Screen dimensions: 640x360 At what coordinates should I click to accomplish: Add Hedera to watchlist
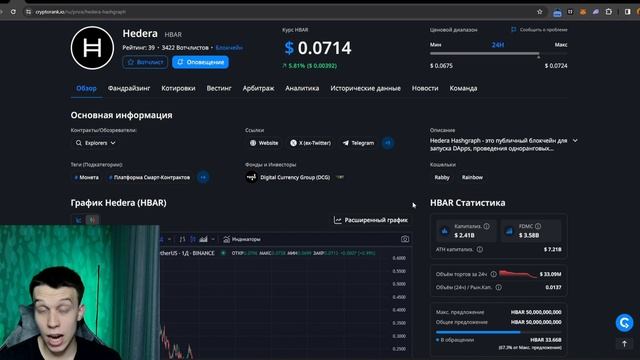click(x=145, y=62)
